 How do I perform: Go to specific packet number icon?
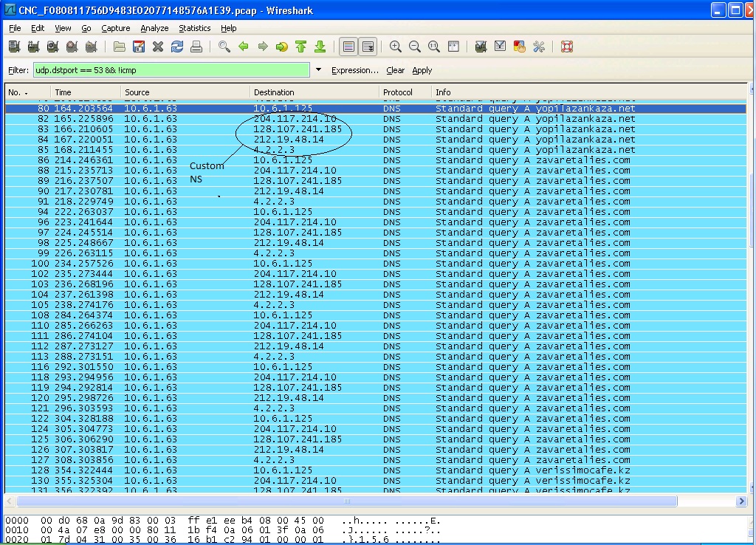[x=281, y=47]
